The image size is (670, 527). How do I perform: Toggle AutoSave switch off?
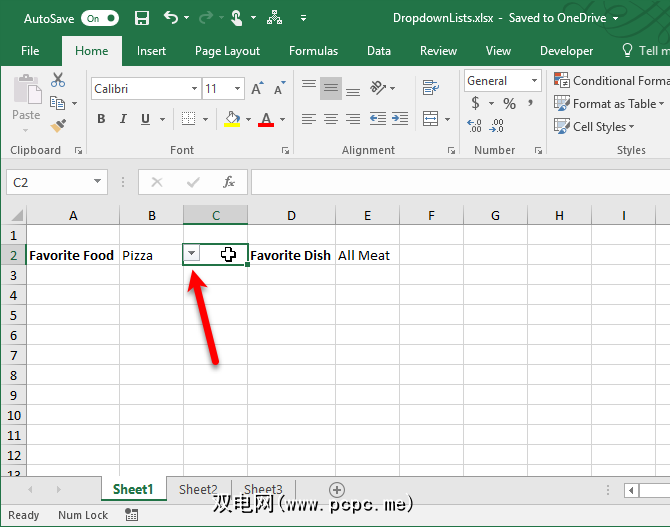tap(100, 18)
